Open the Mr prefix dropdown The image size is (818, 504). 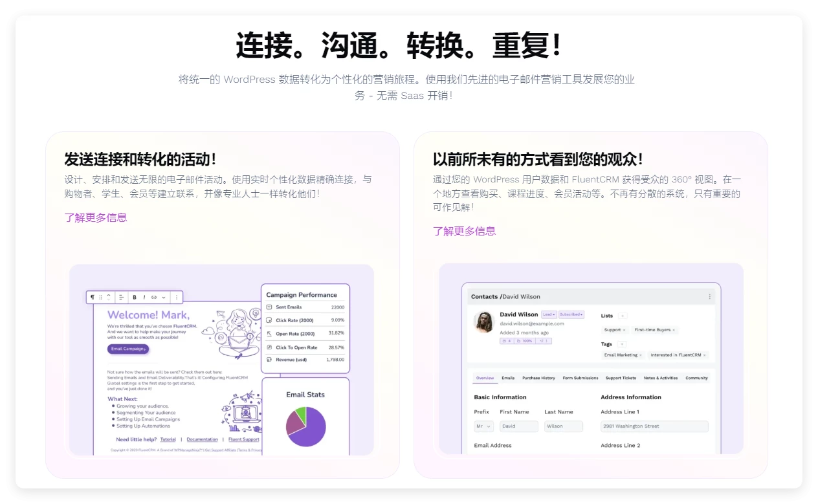[483, 426]
